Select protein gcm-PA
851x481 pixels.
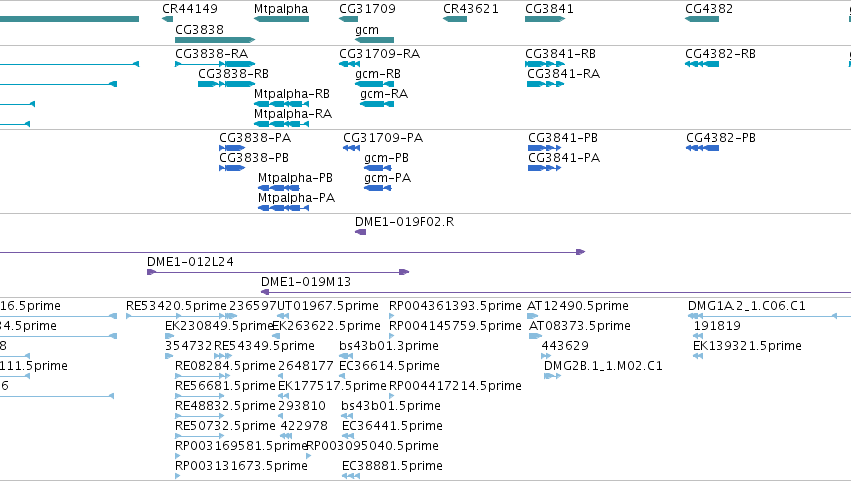point(388,178)
